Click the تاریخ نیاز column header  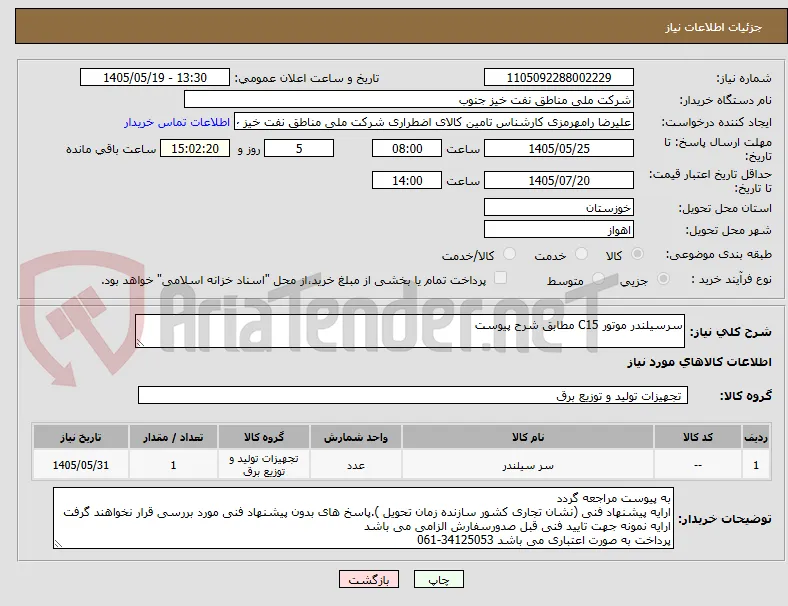81,437
